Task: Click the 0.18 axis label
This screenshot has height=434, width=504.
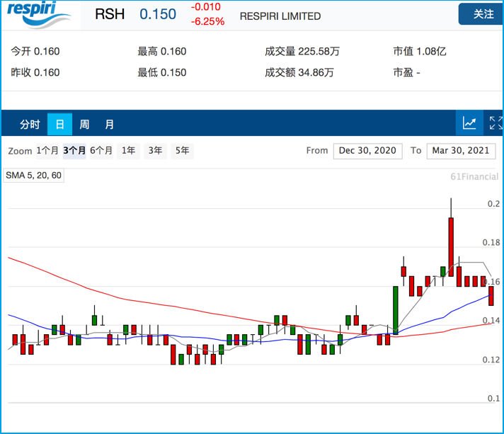Action: pyautogui.click(x=491, y=242)
